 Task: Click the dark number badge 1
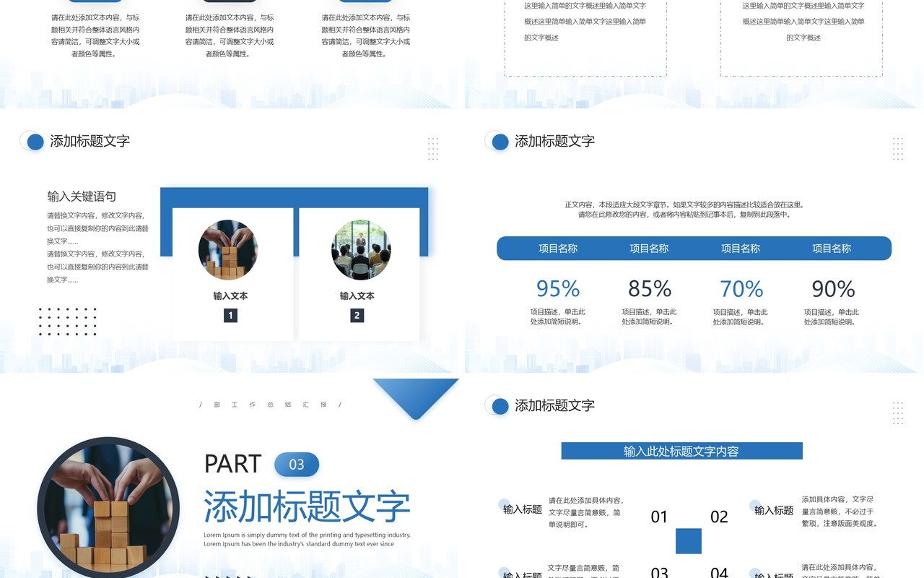[230, 315]
